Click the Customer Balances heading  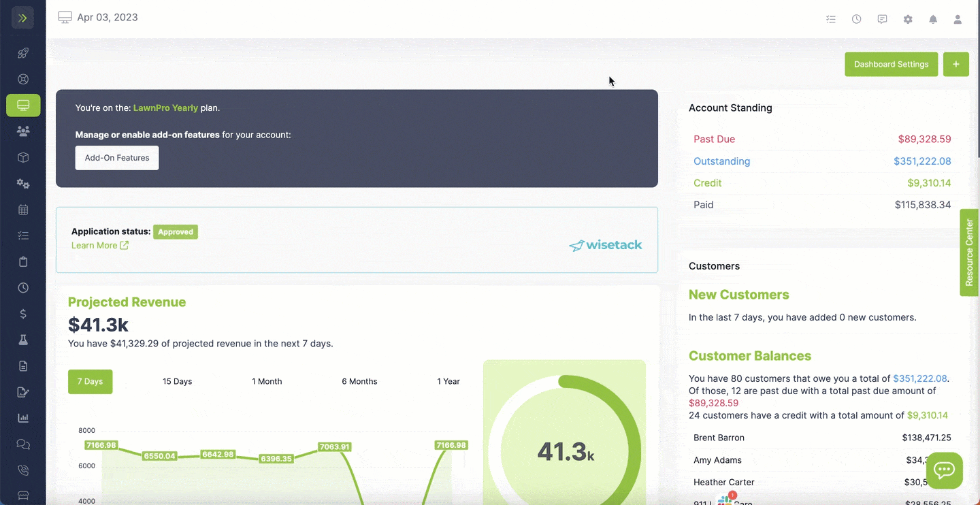pos(750,356)
